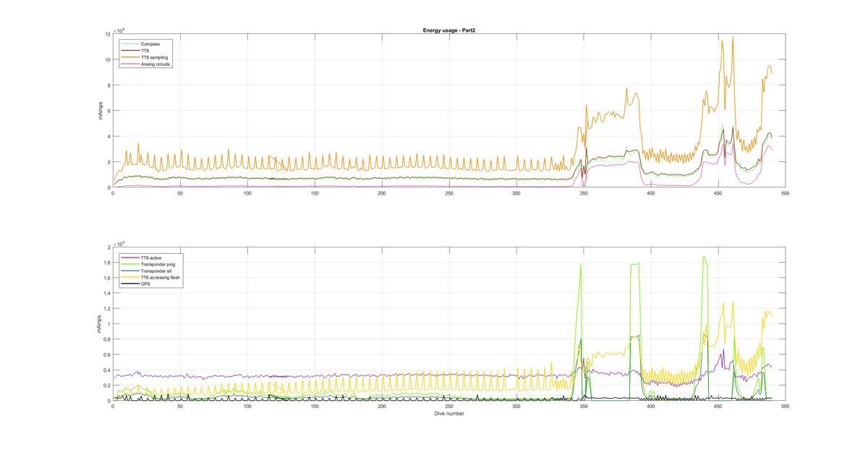Click the purple TT8 active legend line sample

pos(130,258)
